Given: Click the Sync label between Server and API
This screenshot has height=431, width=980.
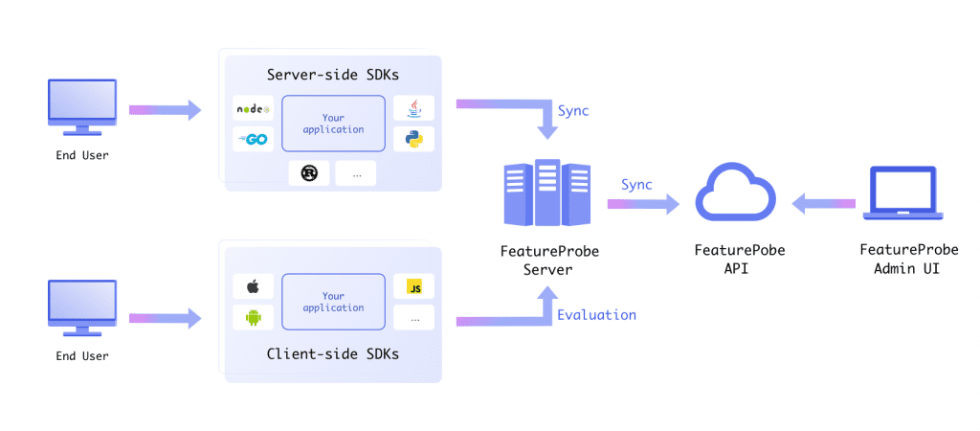Looking at the screenshot, I should point(636,185).
